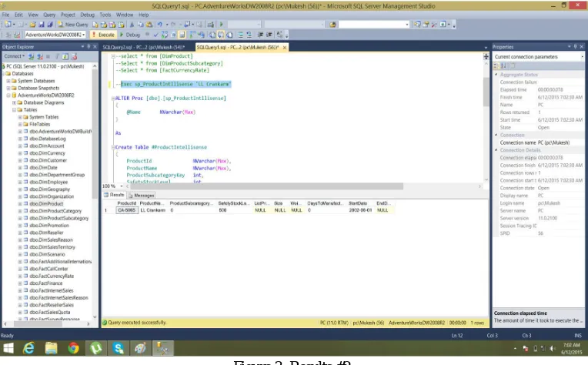Click the Save icon in the standard toolbar
Viewport: 588px width, 365px height.
point(42,25)
